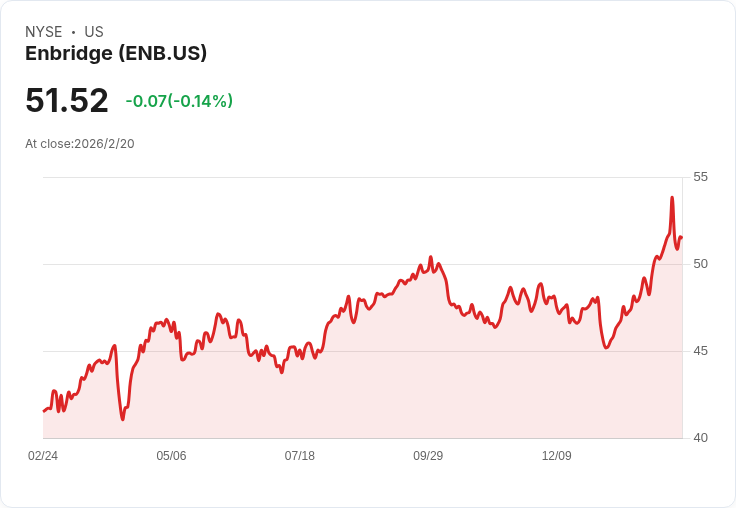Screen dimensions: 736x508
Task: Select the 02/24 date on the x-axis
Action: (43, 456)
